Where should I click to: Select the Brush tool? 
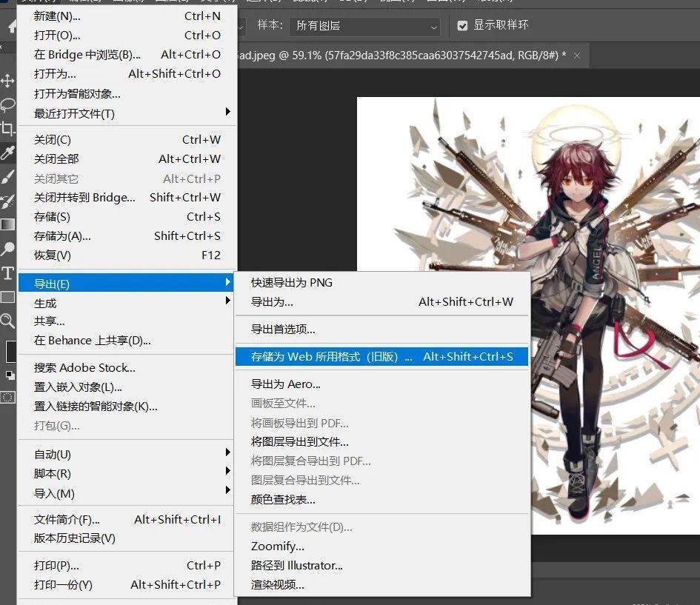pos(7,177)
